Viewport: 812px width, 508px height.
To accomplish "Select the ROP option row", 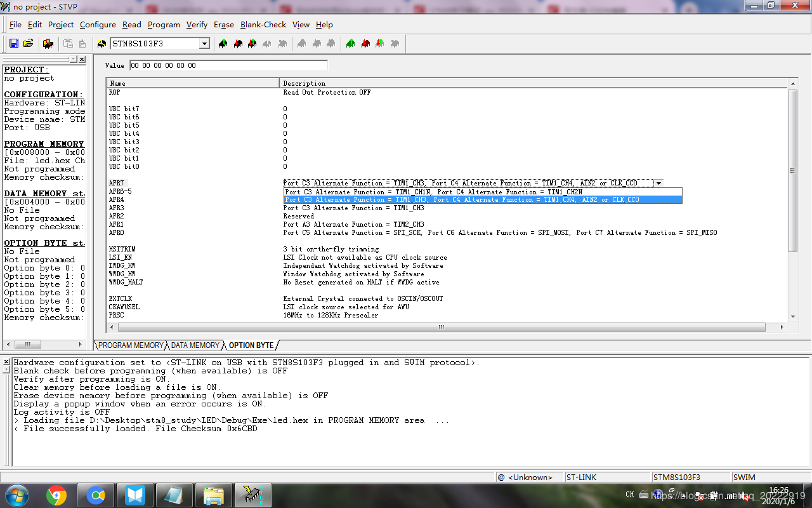I will 447,93.
